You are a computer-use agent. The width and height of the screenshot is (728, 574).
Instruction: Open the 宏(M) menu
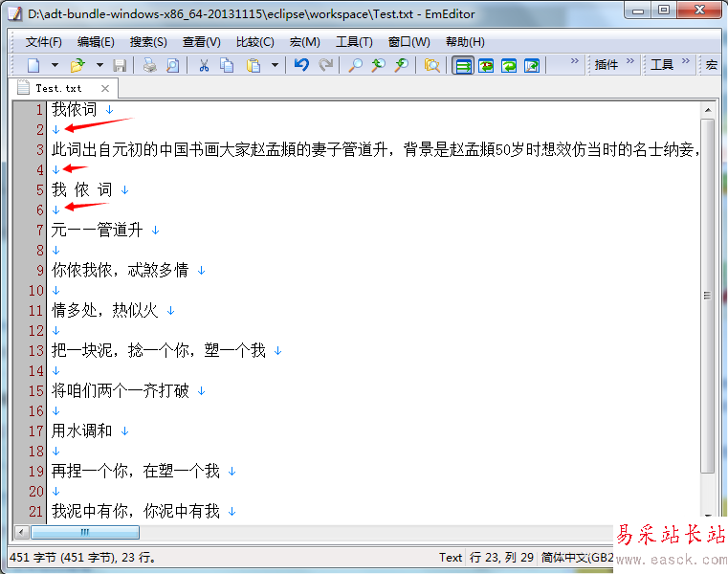click(304, 42)
